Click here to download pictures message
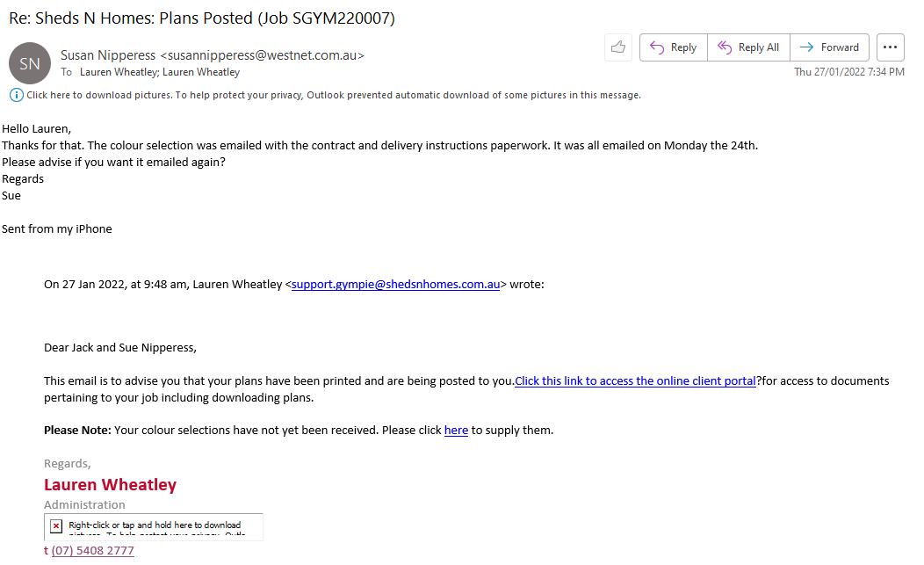 334,95
